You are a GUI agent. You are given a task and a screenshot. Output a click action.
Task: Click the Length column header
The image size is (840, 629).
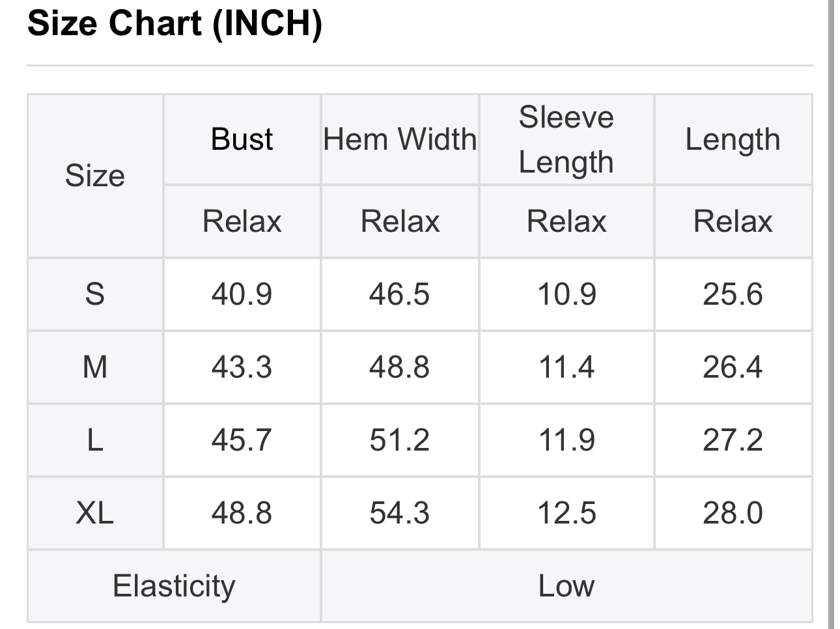[x=733, y=139]
